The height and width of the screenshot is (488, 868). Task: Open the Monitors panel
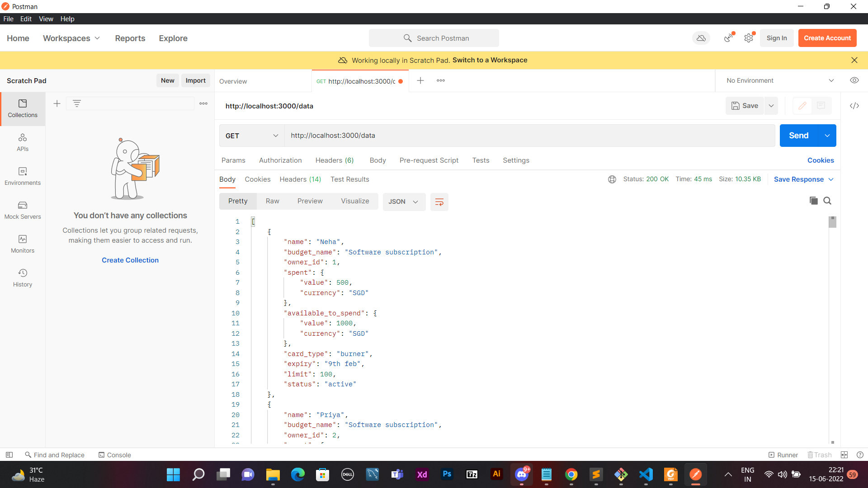point(23,244)
